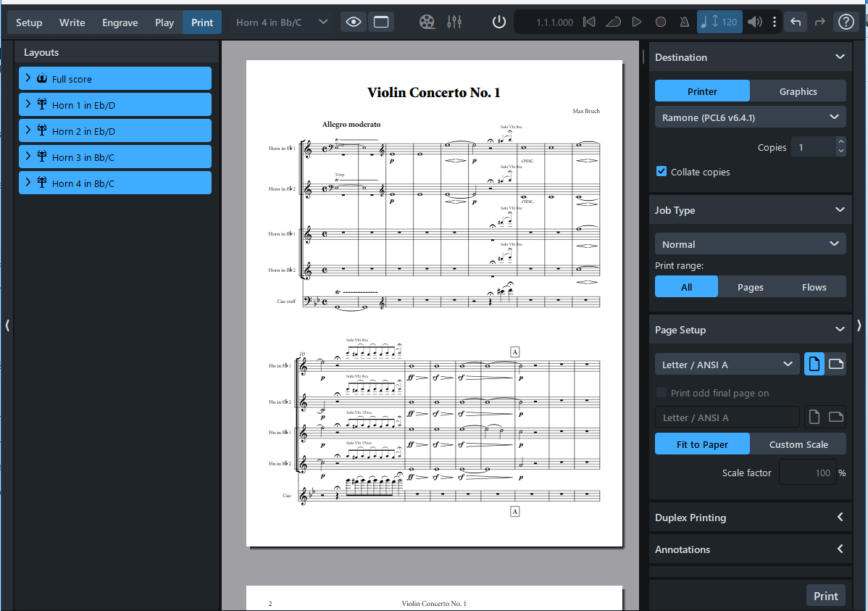Select the Print mode tab

point(202,22)
